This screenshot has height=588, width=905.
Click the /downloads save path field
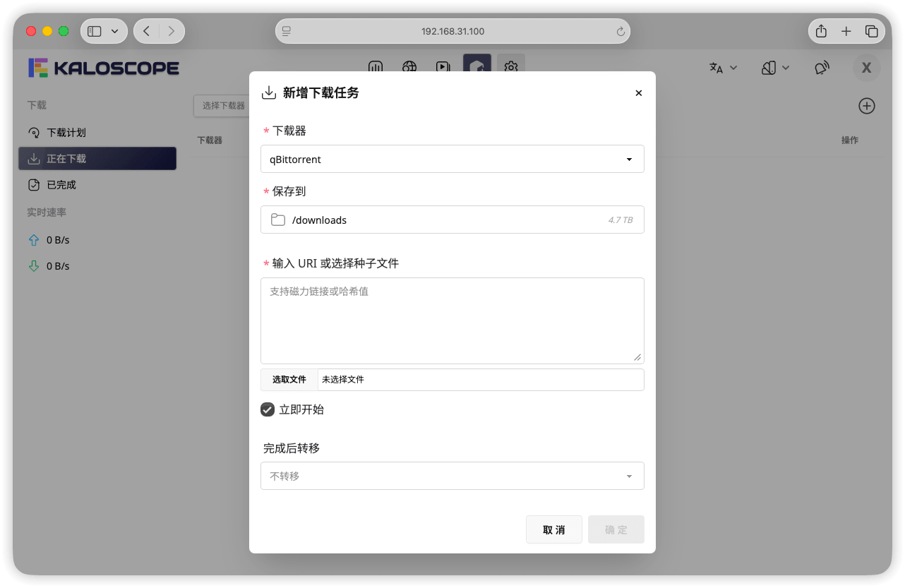pos(452,220)
